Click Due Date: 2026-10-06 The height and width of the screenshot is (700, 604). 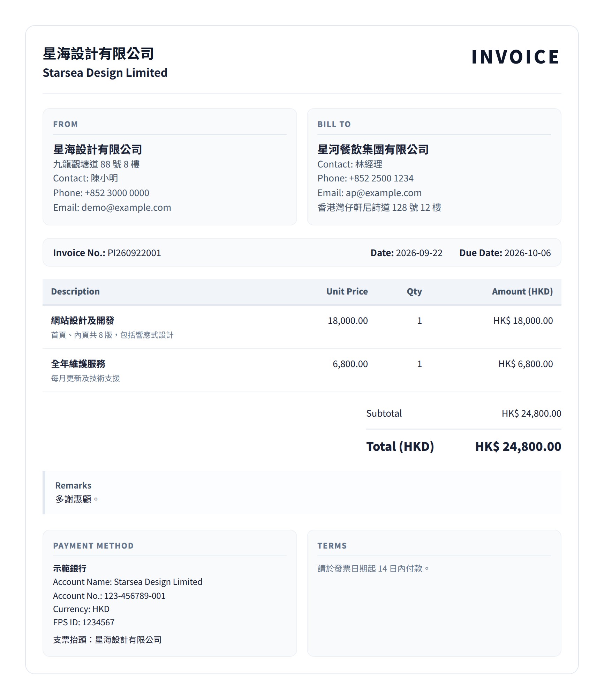505,253
